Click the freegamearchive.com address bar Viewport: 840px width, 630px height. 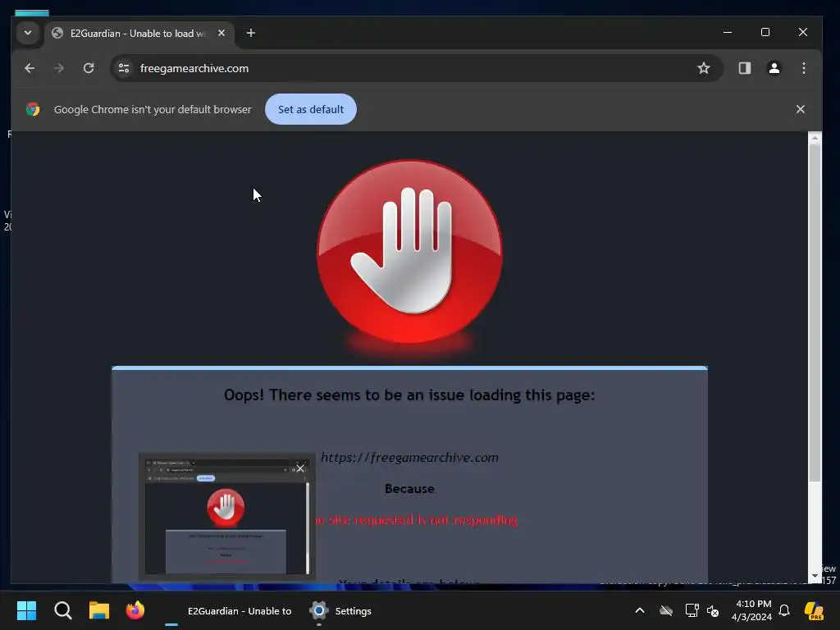point(418,68)
